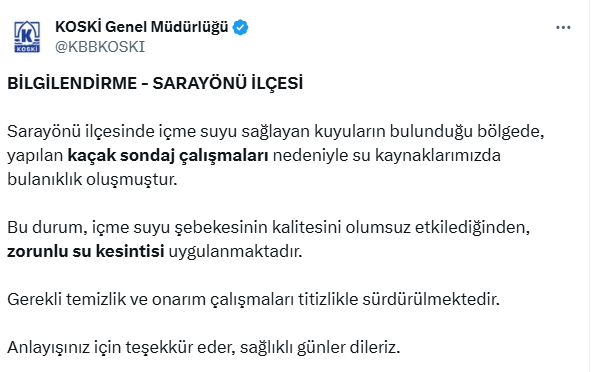The width and height of the screenshot is (595, 372).
Task: Click the word uygulanmaktadır
Action: [x=235, y=252]
